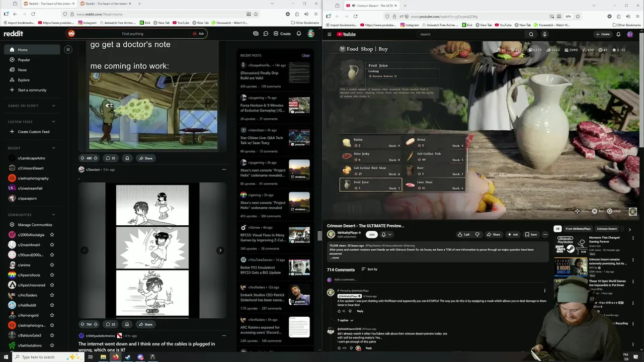Open Windows Start menu
This screenshot has height=362, width=644.
6,357
